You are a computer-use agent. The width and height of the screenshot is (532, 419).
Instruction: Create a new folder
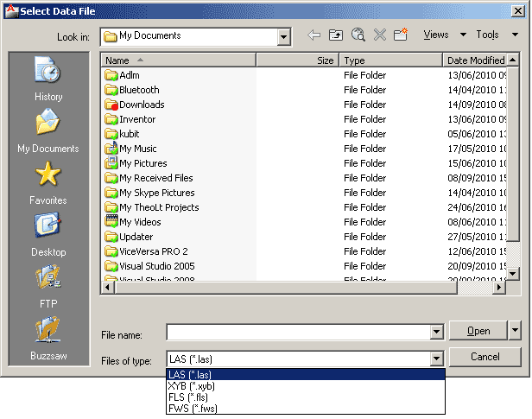(401, 35)
